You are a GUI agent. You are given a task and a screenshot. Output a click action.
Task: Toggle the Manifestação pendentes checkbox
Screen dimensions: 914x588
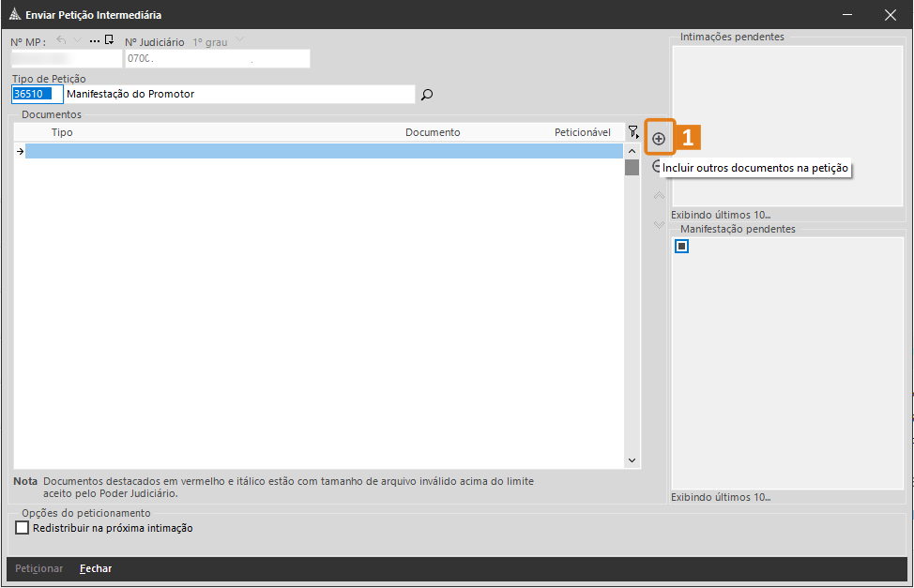coord(681,246)
